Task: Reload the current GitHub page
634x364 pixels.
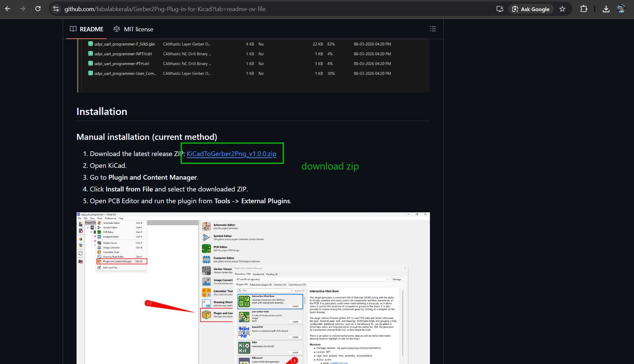Action: (38, 9)
